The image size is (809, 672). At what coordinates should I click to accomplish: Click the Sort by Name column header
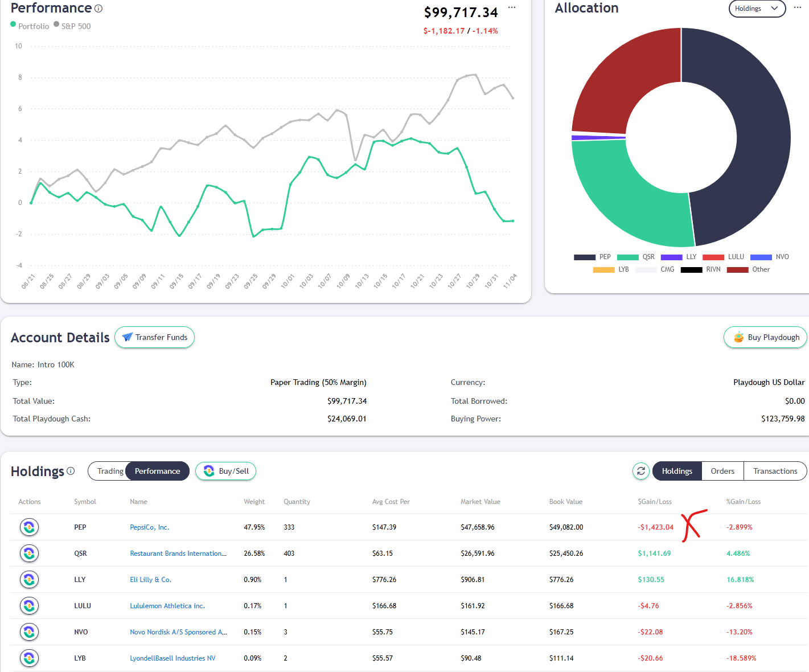(x=138, y=502)
